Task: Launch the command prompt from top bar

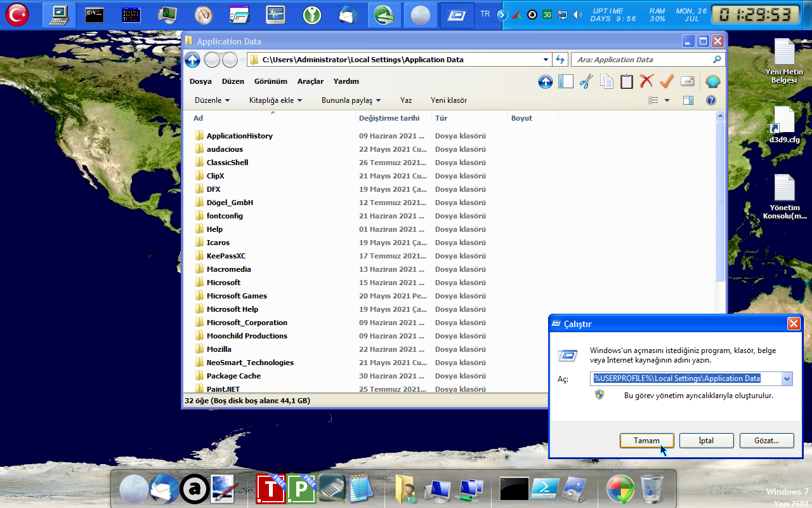Action: tap(95, 15)
